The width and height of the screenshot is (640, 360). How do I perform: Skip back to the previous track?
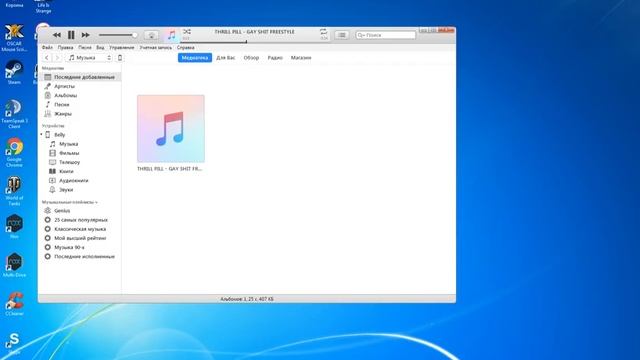[x=57, y=35]
